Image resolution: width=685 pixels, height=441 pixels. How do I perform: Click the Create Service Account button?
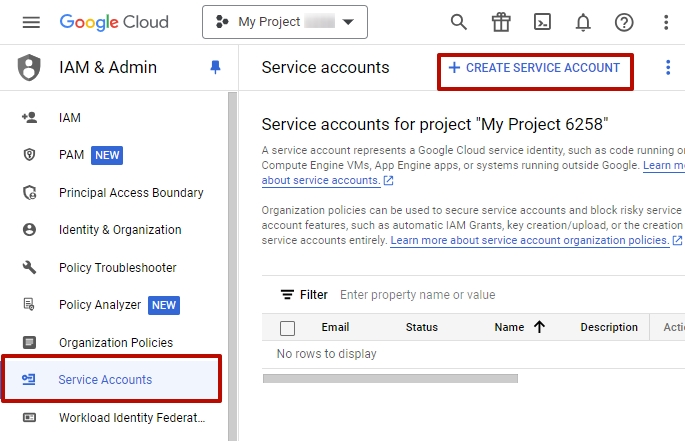[535, 68]
